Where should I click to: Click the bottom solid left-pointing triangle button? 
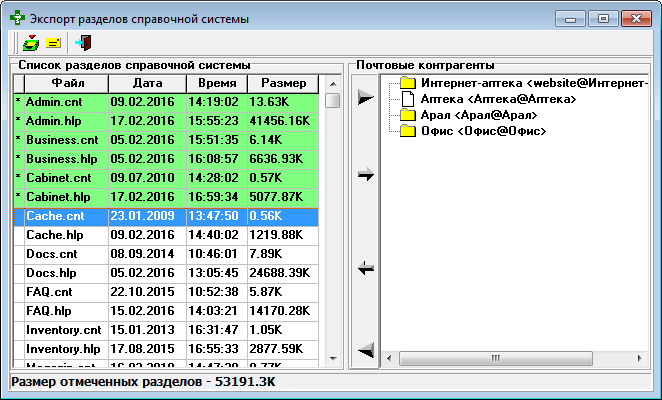tap(366, 348)
